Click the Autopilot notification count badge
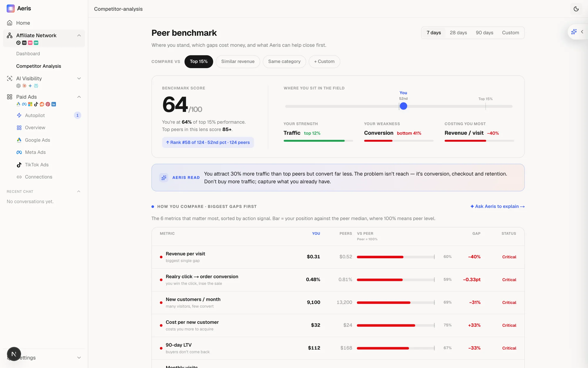Viewport: 588px width, 368px height. 77,115
